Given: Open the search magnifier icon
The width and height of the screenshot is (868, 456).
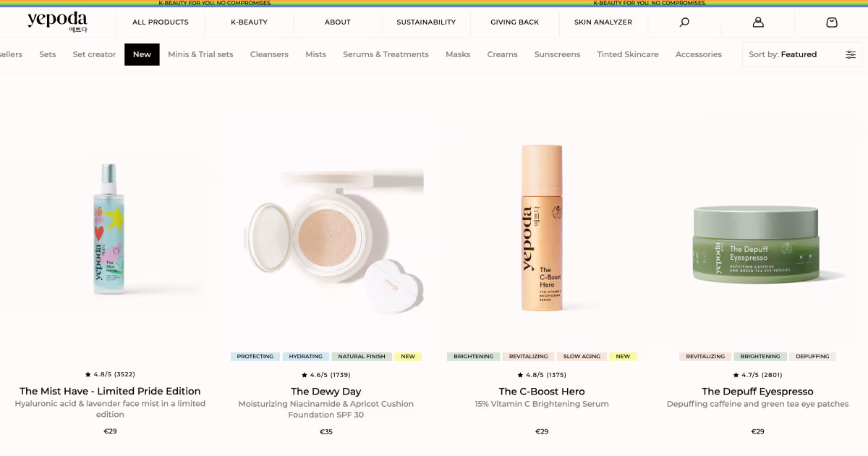Looking at the screenshot, I should tap(684, 22).
